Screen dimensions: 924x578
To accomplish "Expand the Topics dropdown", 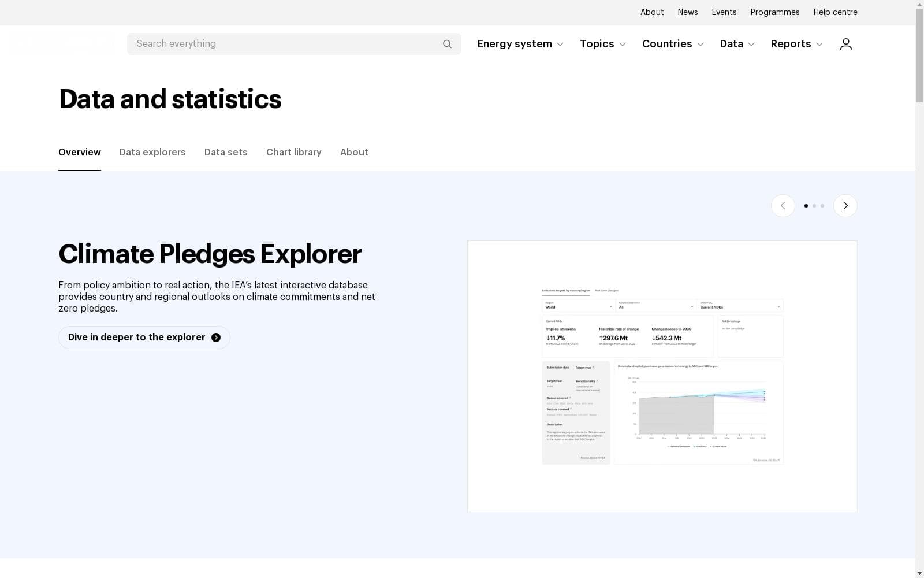I will click(603, 44).
